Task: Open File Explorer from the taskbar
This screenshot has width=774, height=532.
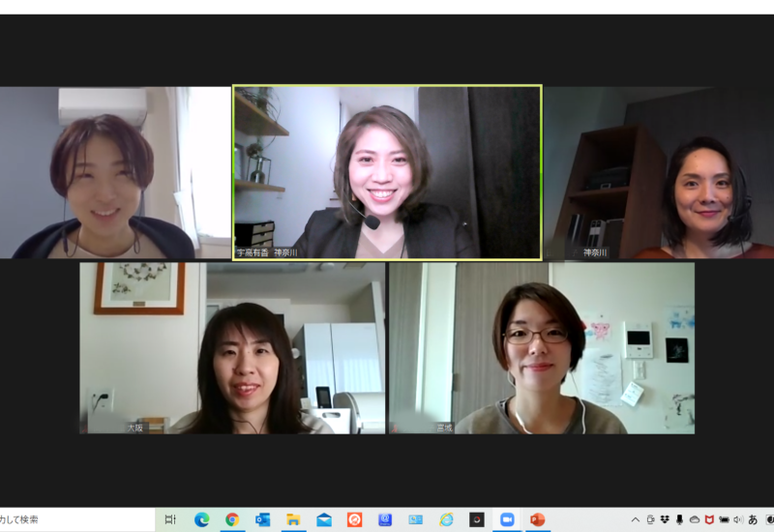Action: click(x=293, y=519)
